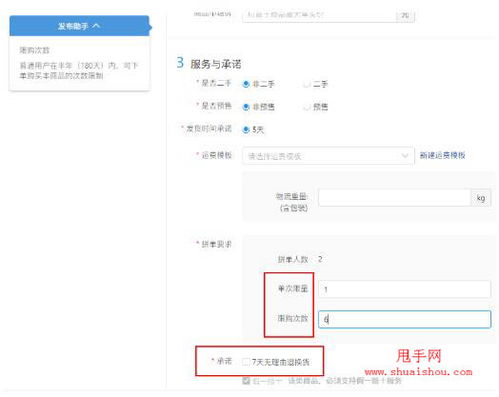Viewport: 499px width, 397px height.
Task: Click the 限购次数 title in helper panel
Action: (34, 50)
